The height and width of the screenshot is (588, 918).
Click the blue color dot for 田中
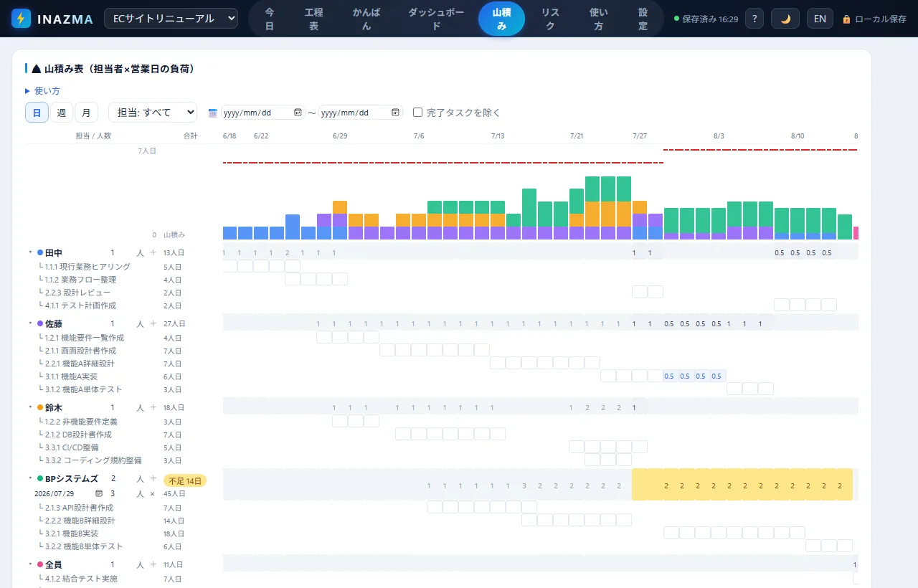(40, 252)
